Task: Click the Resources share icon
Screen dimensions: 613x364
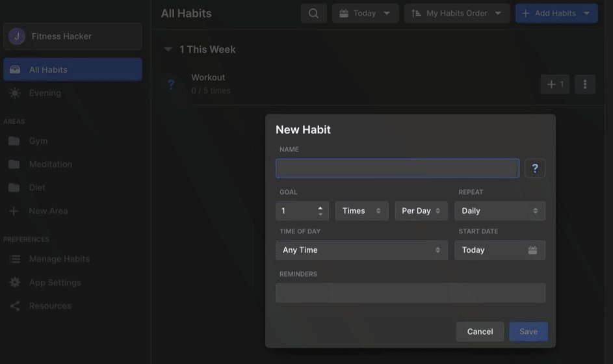Action: pos(15,305)
